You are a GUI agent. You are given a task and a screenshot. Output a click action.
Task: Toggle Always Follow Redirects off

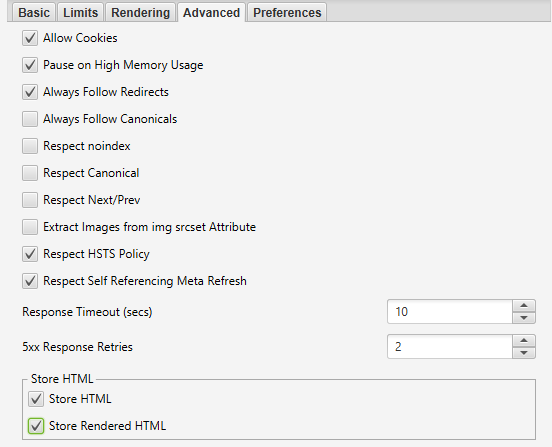click(30, 92)
